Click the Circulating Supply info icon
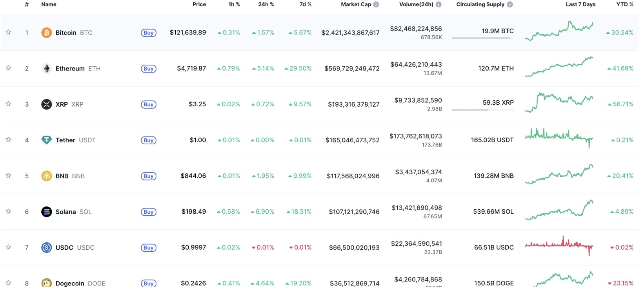Viewport: 644px width, 287px height. pos(510,5)
